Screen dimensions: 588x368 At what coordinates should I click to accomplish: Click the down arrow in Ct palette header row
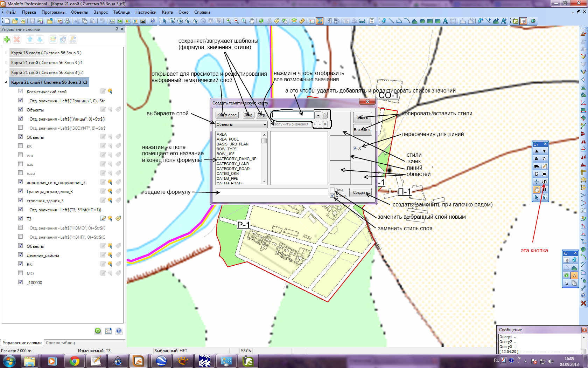(x=544, y=151)
